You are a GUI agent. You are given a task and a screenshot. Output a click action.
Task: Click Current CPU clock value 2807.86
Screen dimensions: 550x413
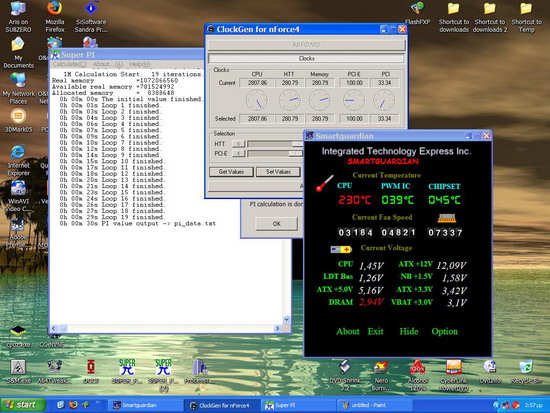coord(257,83)
